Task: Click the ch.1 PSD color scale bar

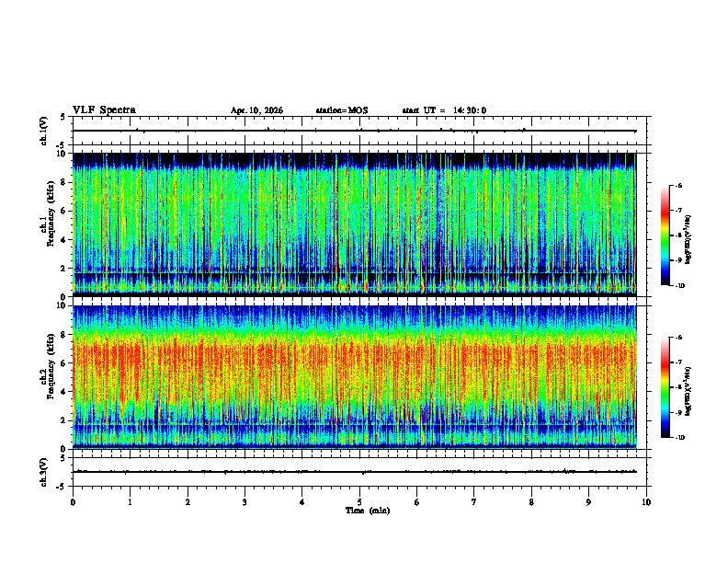Action: tap(665, 236)
